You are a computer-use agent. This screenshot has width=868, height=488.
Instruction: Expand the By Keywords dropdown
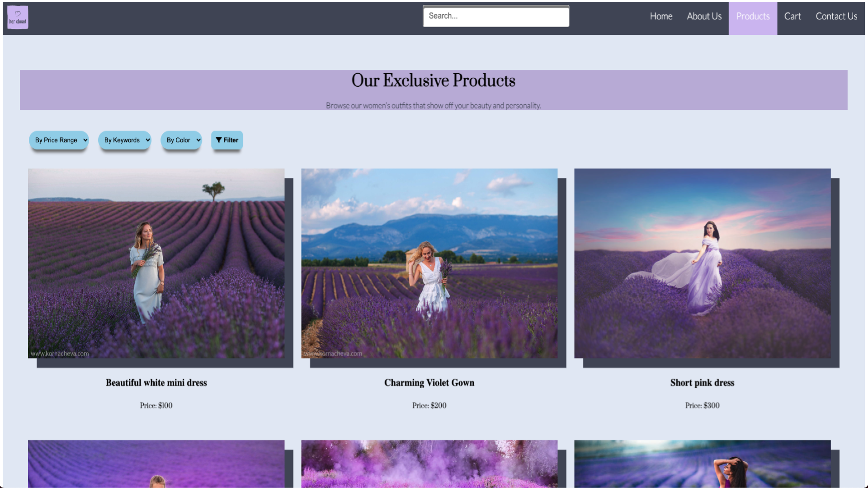tap(125, 140)
